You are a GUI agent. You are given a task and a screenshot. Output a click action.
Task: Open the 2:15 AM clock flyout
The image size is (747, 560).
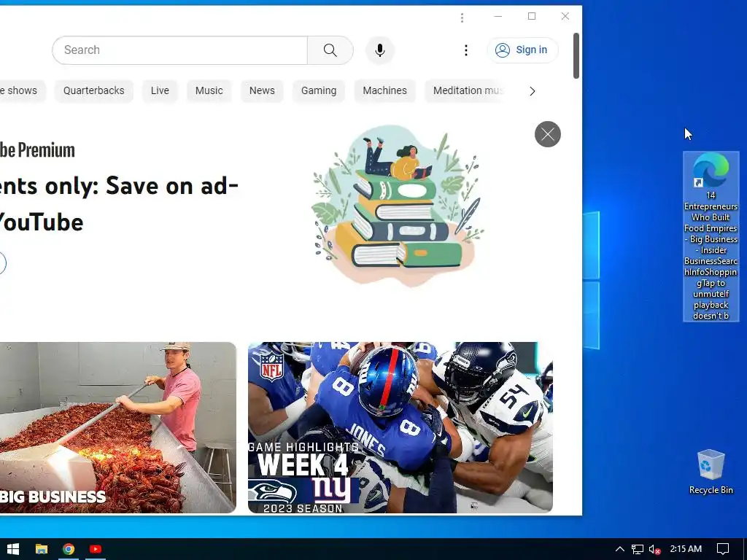click(686, 549)
